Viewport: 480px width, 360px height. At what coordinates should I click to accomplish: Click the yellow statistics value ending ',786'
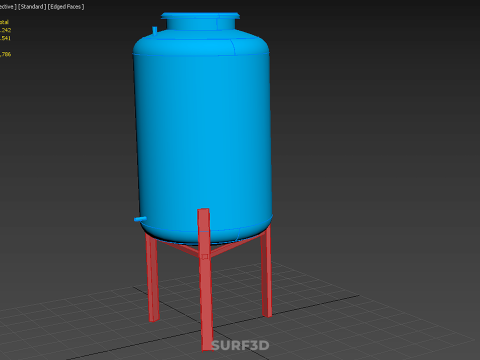pos(5,54)
